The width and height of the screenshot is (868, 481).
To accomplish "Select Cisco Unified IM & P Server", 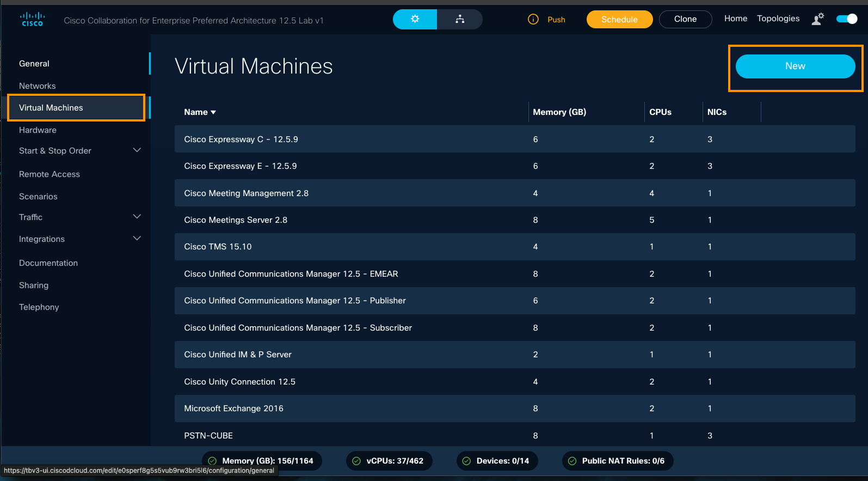I will click(x=515, y=355).
